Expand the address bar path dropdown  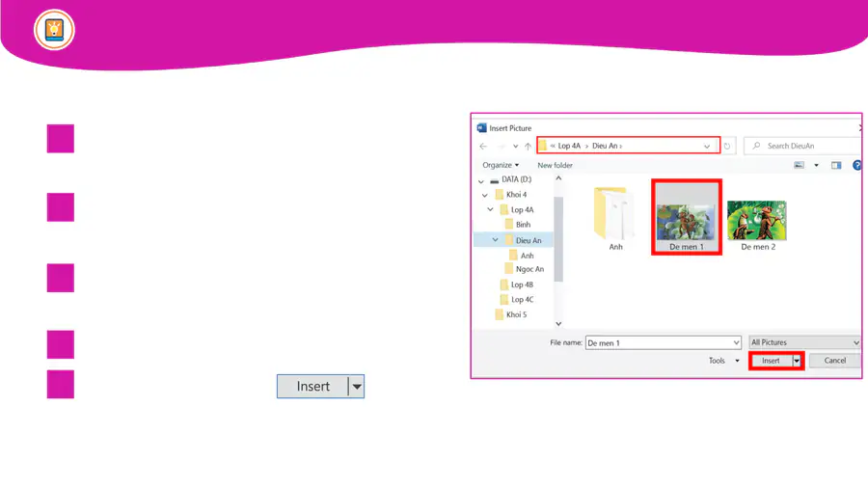point(708,147)
